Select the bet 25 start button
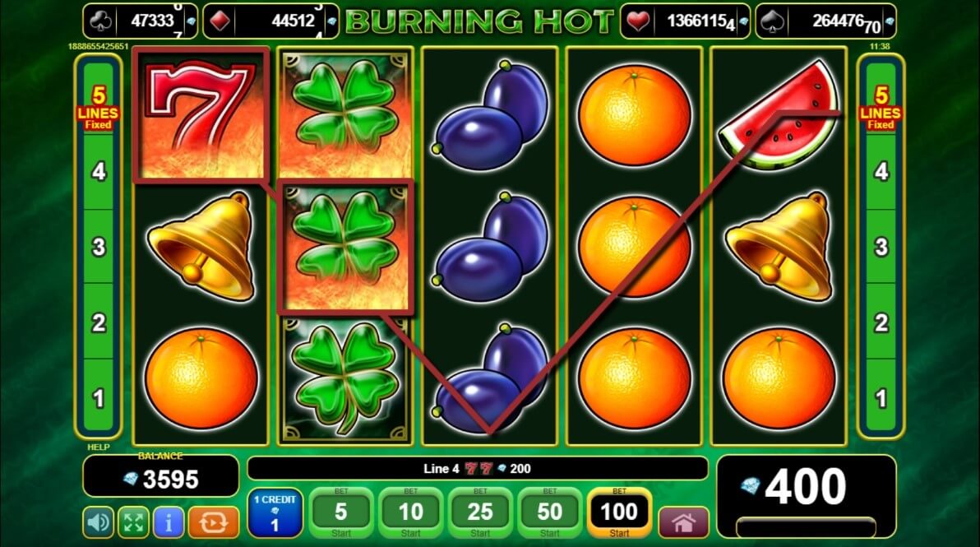This screenshot has width=980, height=547. point(480,513)
